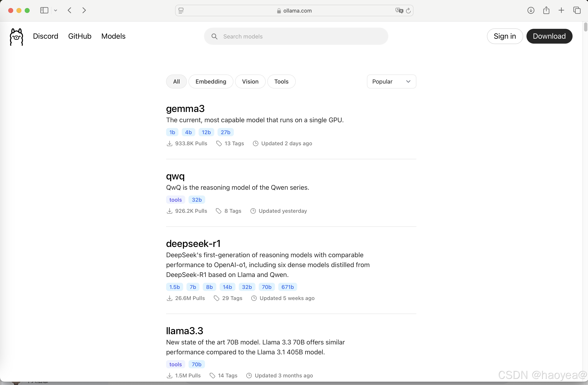Open the Safari downloads icon
Screen dimensions: 588x385
pos(531,10)
